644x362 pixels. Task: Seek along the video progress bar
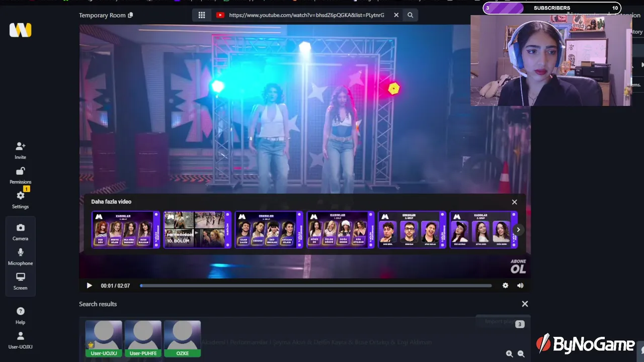pos(316,286)
